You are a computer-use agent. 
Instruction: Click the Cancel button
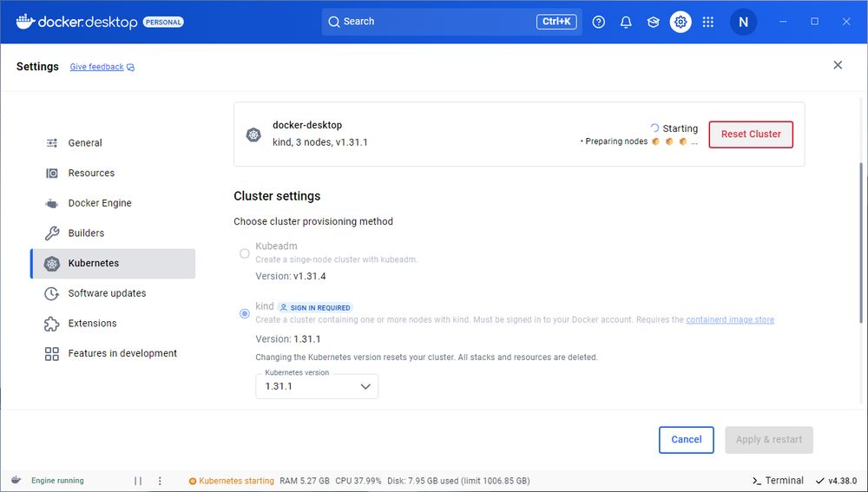click(687, 439)
